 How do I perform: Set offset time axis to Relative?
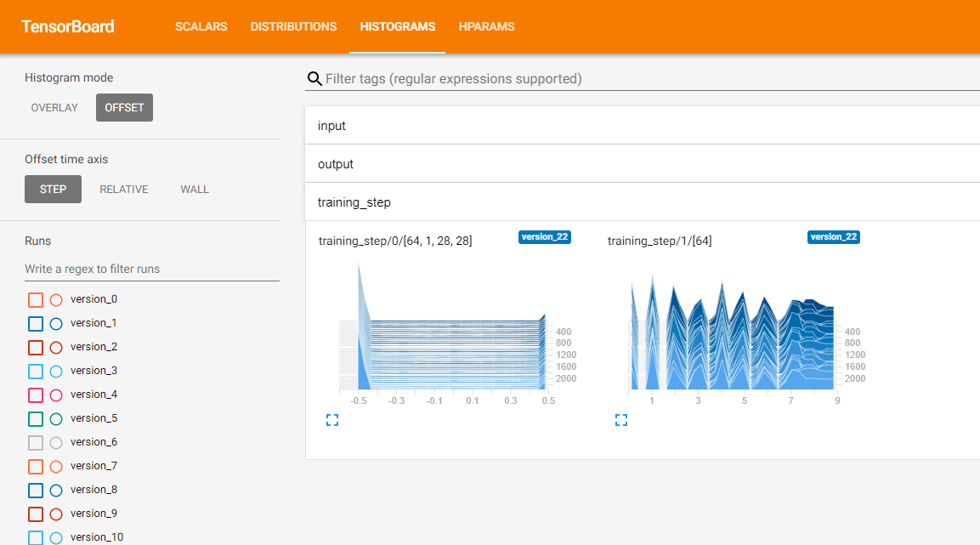tap(124, 190)
